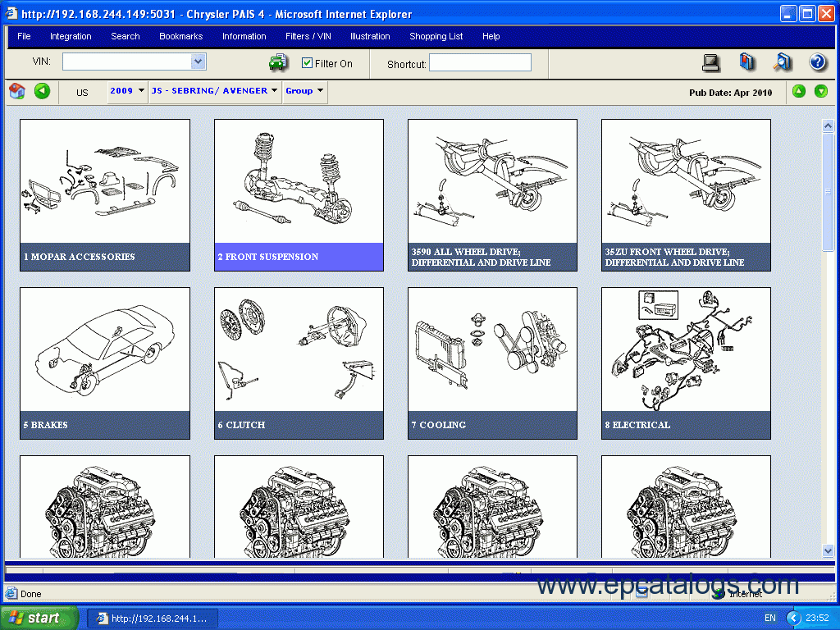
Task: Click the scroll down arrow of the group list
Action: [x=828, y=550]
